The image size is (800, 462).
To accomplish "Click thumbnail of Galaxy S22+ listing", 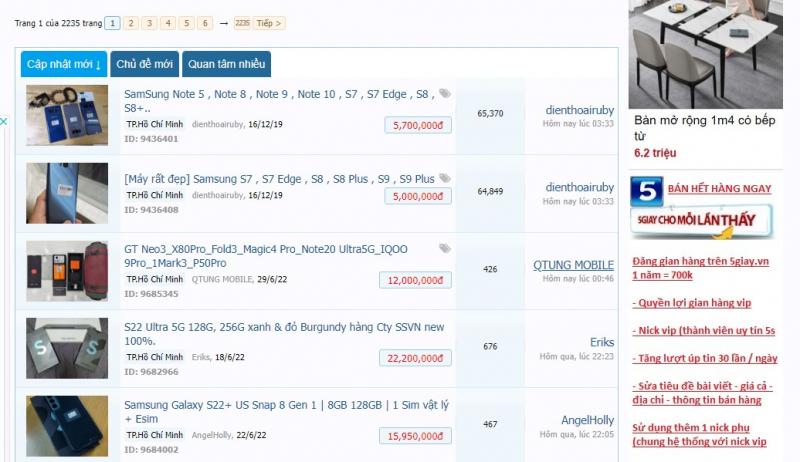I will [x=67, y=426].
